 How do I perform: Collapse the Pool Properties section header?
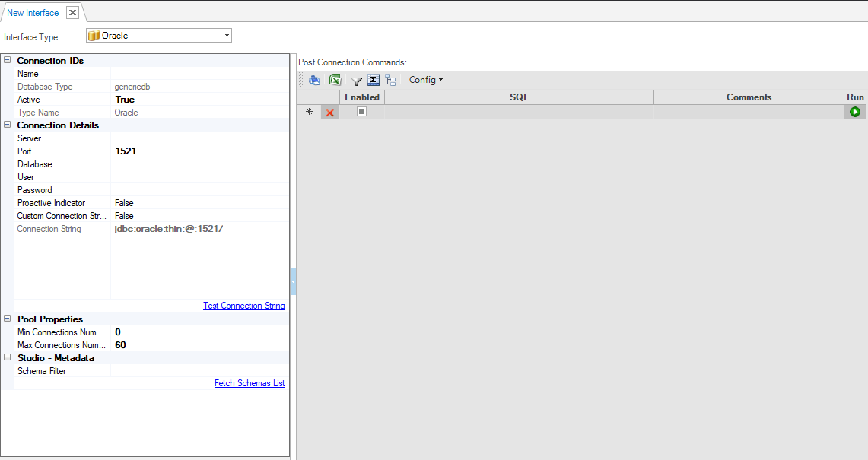[7, 319]
